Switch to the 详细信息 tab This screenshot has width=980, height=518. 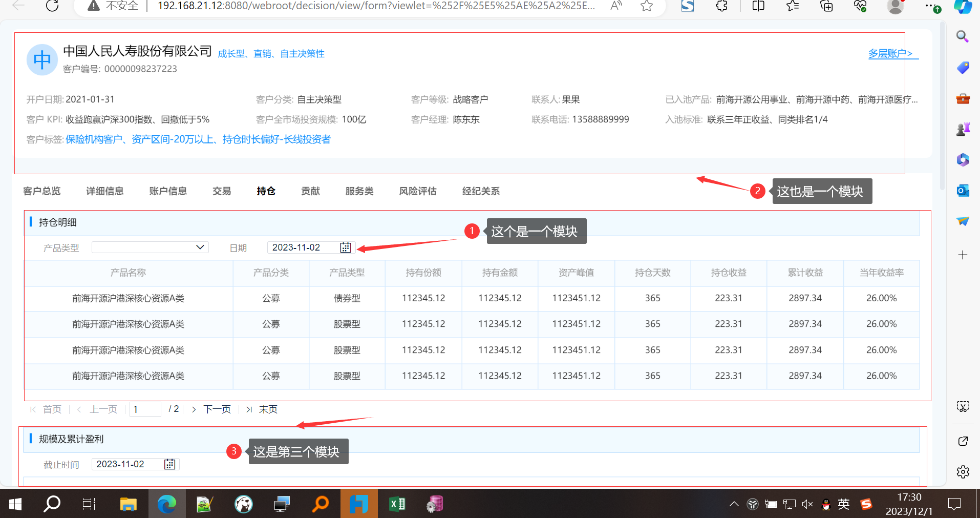[x=105, y=191]
